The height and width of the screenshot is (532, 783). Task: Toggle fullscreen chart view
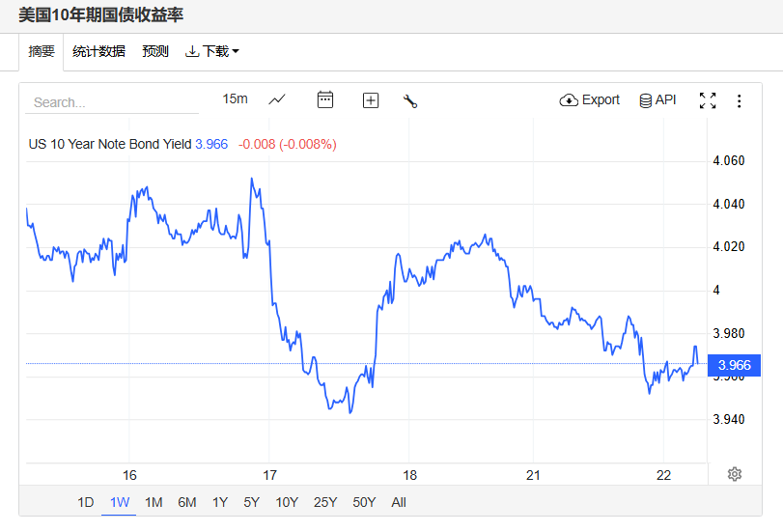pos(708,100)
